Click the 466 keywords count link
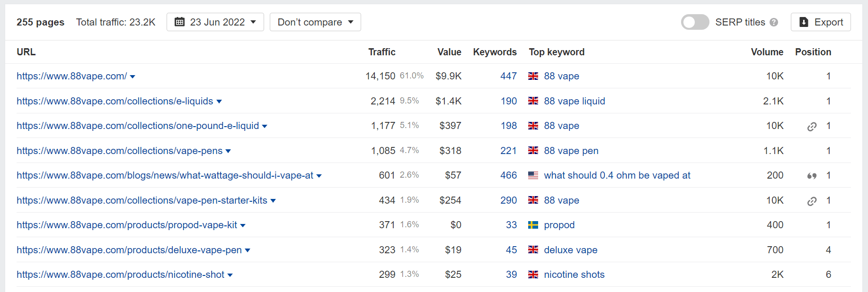Screen dimensions: 868x292 [x=508, y=175]
